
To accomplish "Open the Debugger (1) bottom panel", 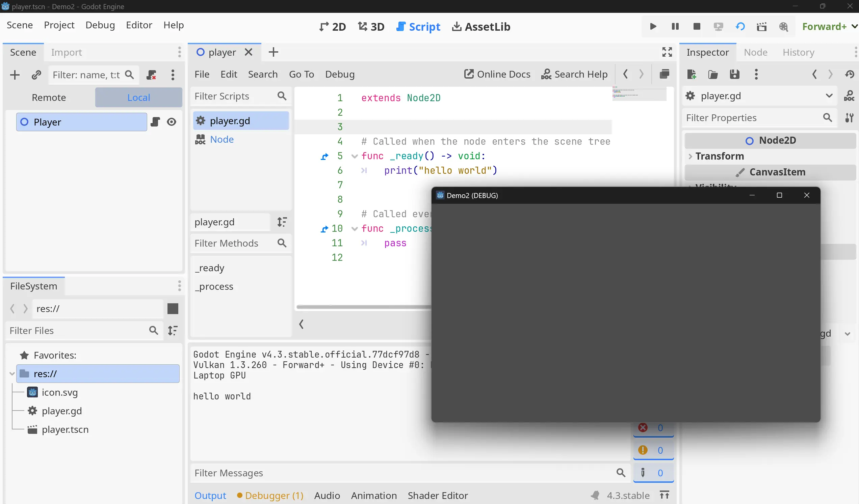I will point(270,496).
